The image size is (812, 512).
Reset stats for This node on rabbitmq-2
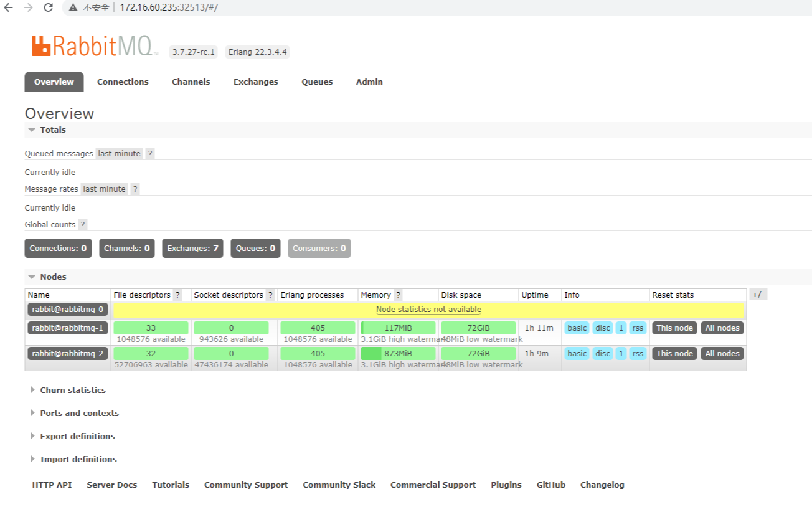(674, 354)
